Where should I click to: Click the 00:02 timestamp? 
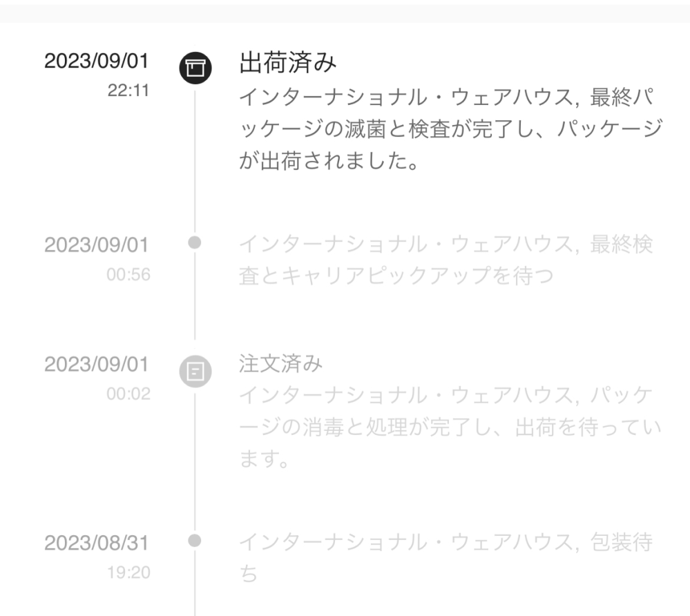pos(128,394)
